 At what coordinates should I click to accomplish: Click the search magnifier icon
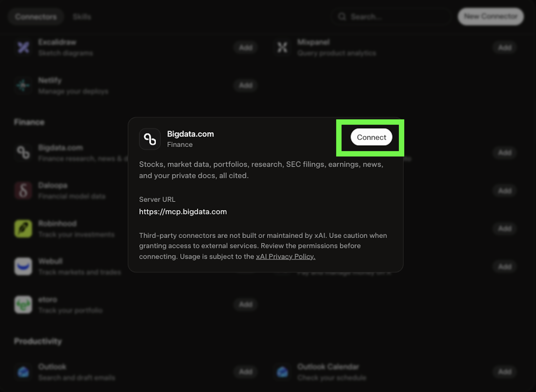[342, 17]
